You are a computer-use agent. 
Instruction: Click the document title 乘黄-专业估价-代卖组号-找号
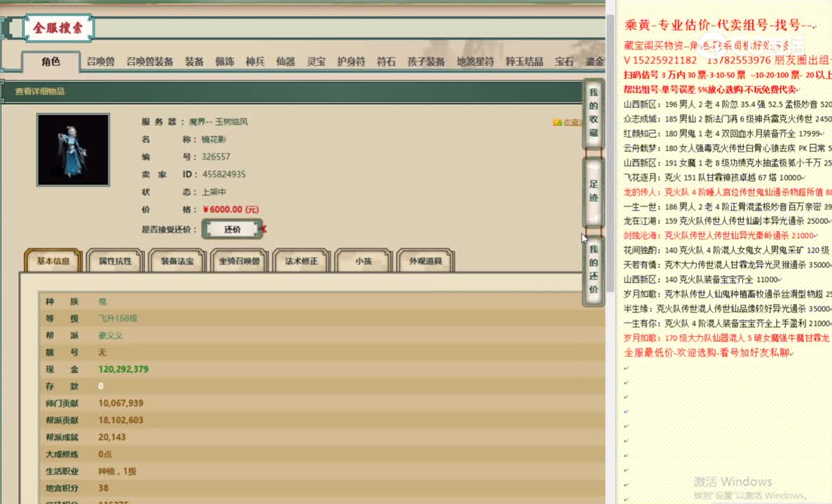[x=719, y=25]
